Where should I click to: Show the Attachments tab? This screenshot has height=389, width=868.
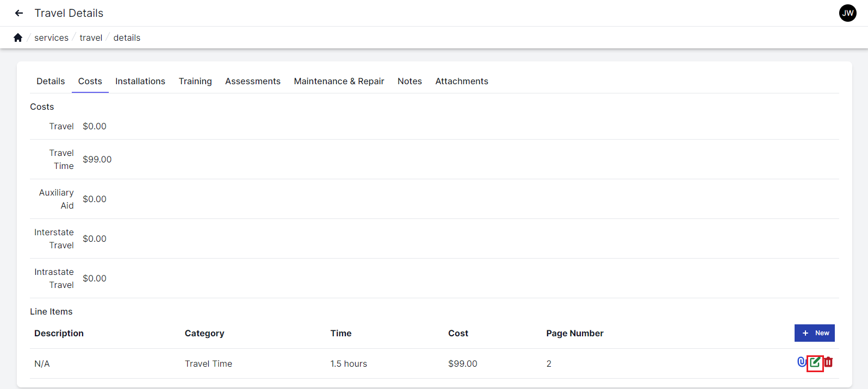(x=462, y=81)
